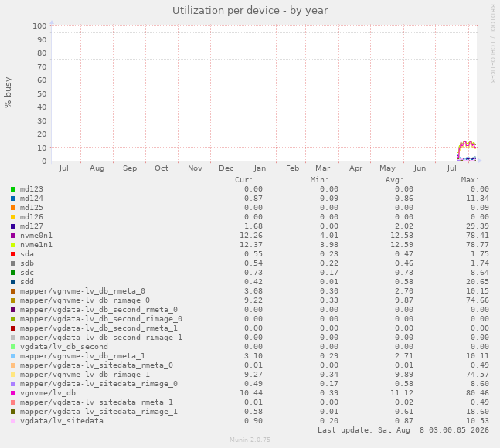Viewport: 500px width, 448px height.
Task: Click the nvme1n1 device label
Action: [36, 245]
